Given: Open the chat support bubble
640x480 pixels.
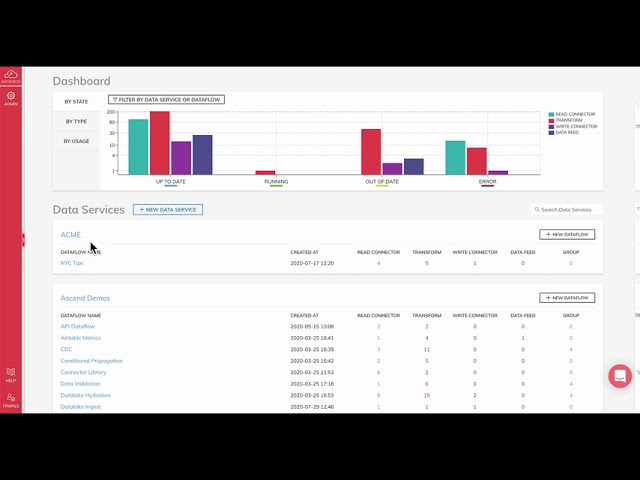Looking at the screenshot, I should click(620, 376).
